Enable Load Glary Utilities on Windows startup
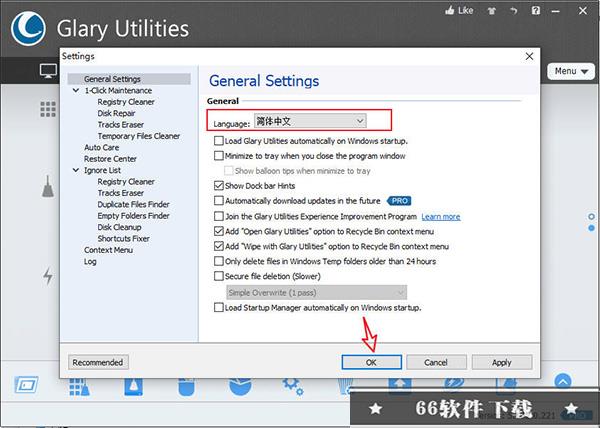 (218, 141)
